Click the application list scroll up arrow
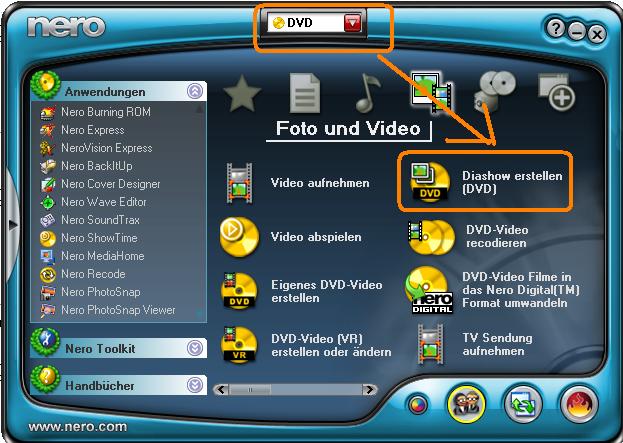The image size is (623, 443). [200, 108]
